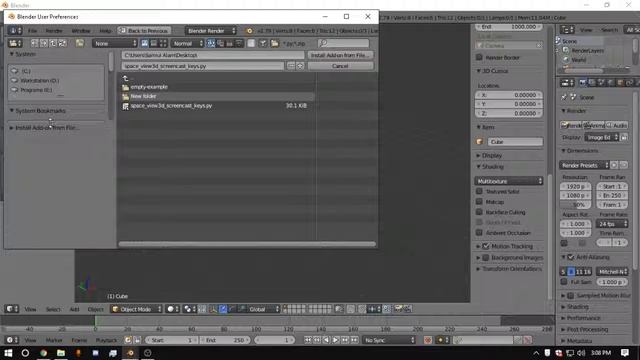The image size is (640, 360).
Task: Click the filter folders icon in file browser
Action: 275,43
